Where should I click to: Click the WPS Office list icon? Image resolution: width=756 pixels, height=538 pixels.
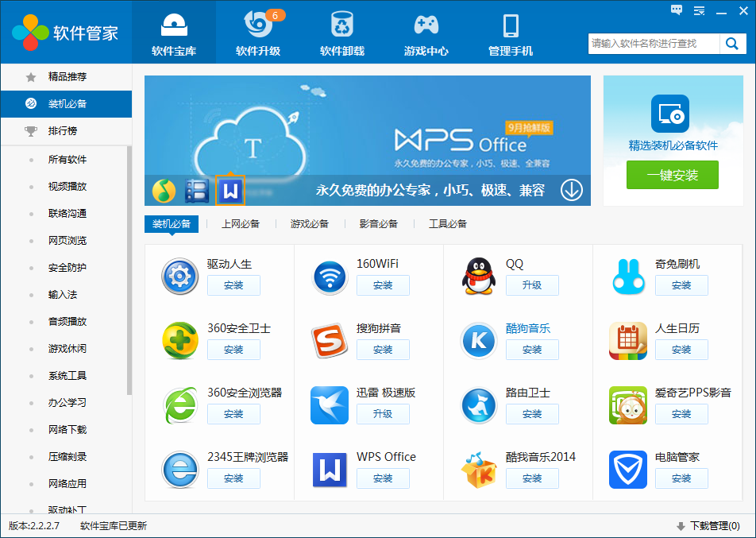click(330, 470)
